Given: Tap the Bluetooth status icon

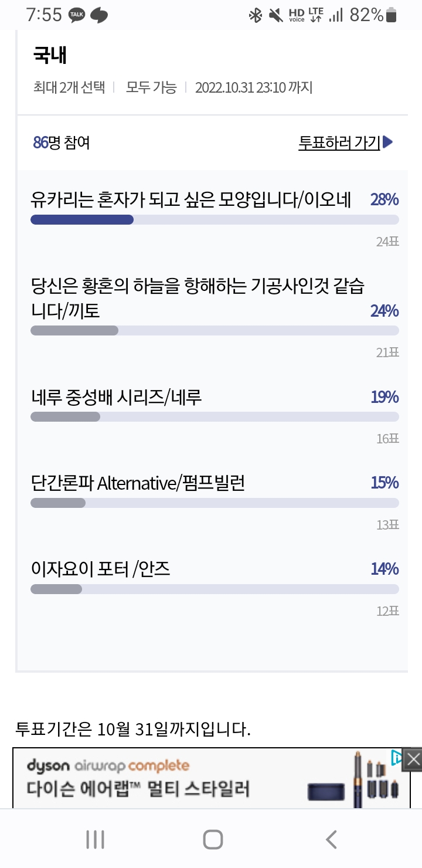Looking at the screenshot, I should 255,15.
